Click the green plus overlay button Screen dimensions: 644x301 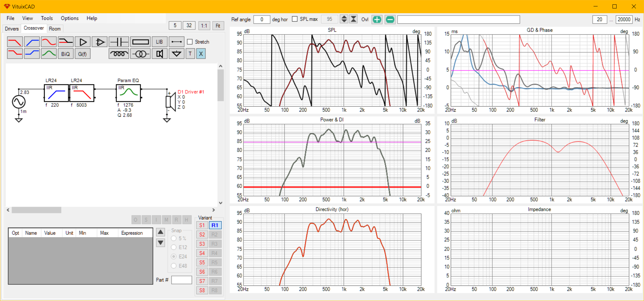[x=377, y=20]
